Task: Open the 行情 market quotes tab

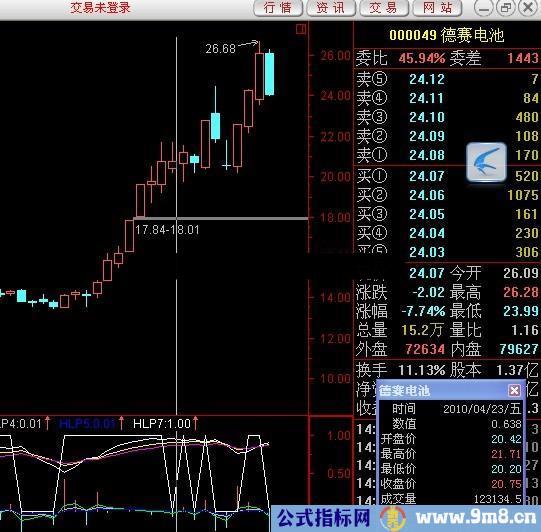Action: 278,8
